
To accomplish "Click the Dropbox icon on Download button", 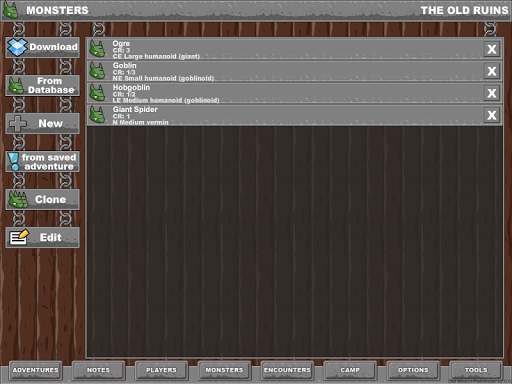I will point(17,47).
